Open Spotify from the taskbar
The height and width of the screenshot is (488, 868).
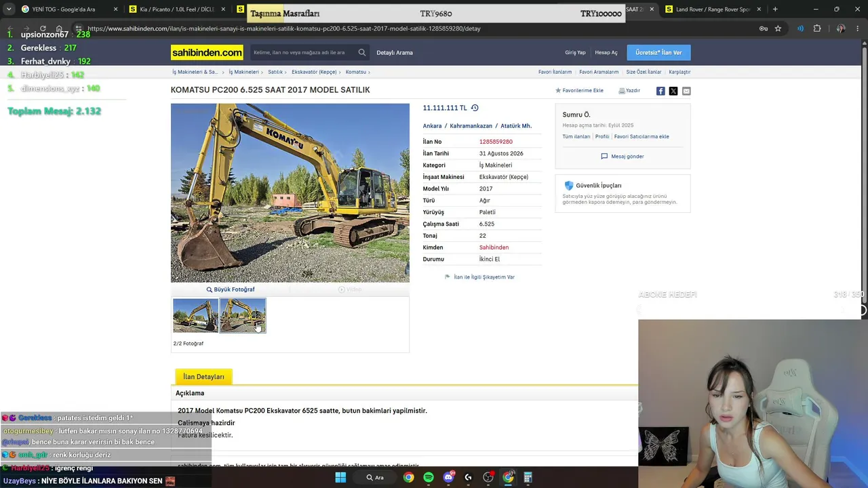[x=429, y=477]
